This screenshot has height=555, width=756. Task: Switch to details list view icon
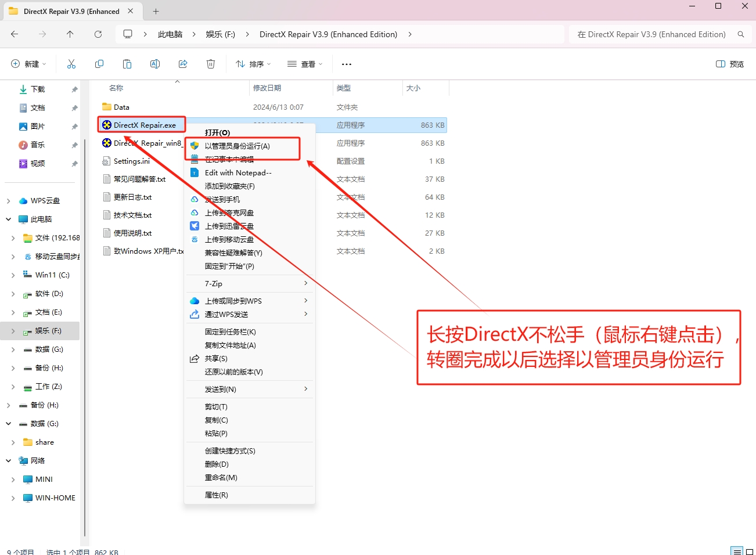(737, 551)
